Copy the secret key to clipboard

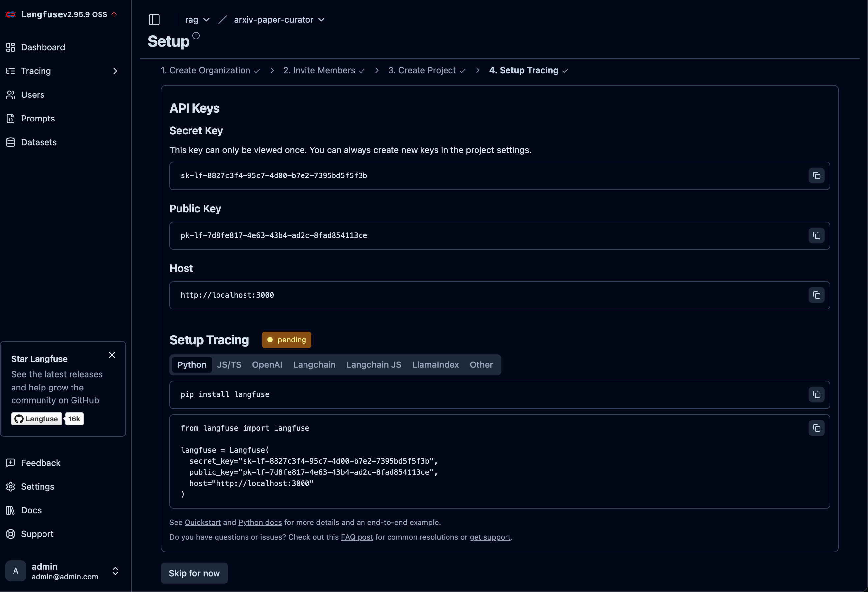click(x=816, y=176)
